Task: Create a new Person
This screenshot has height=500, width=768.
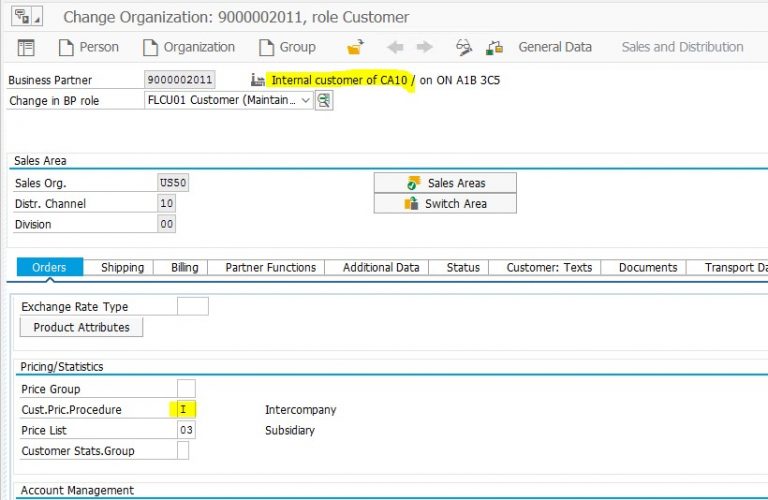Action: tap(88, 47)
